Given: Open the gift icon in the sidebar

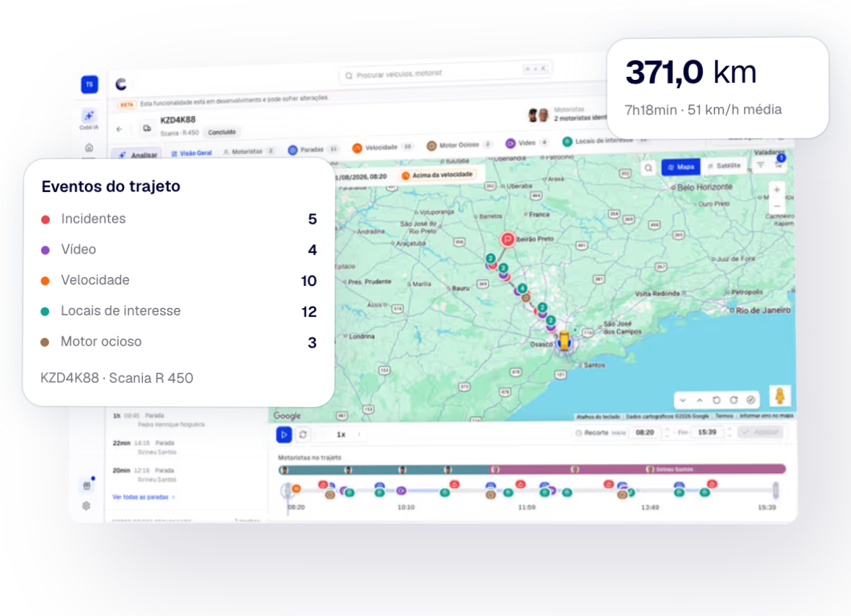Looking at the screenshot, I should pyautogui.click(x=87, y=485).
